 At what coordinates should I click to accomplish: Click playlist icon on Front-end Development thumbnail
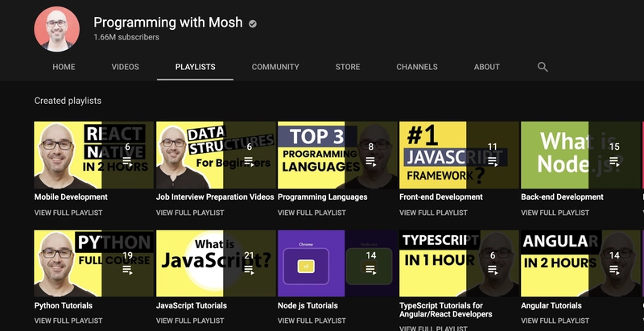[x=493, y=161]
